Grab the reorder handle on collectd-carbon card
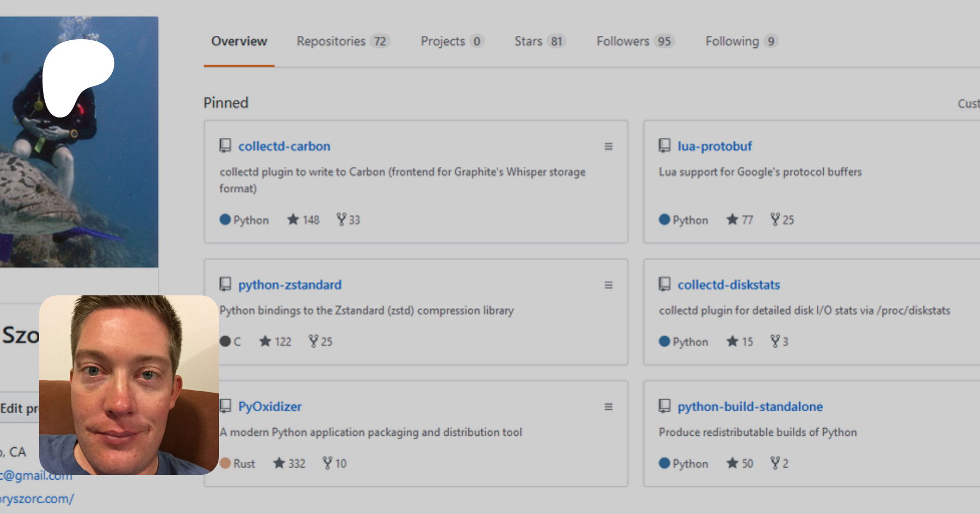This screenshot has height=514, width=980. (608, 146)
